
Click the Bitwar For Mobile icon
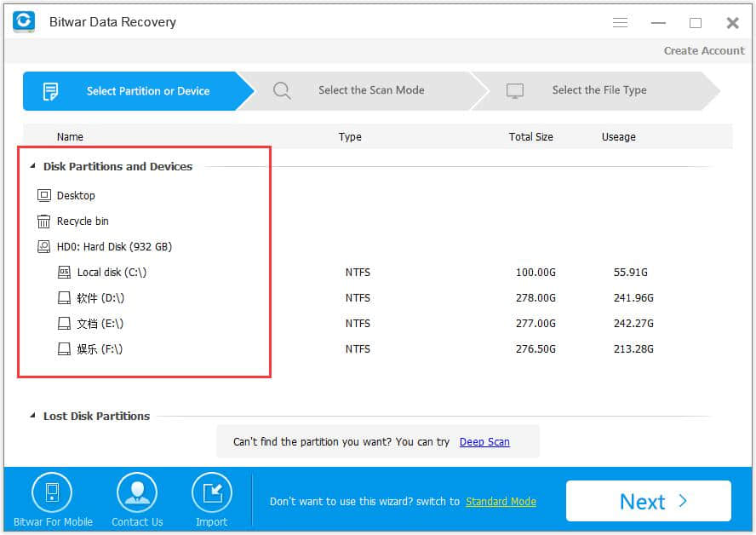pos(52,492)
